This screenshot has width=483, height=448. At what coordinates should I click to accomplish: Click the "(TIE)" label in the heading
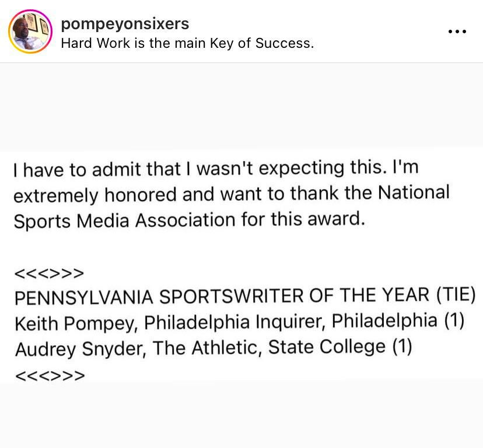(456, 295)
